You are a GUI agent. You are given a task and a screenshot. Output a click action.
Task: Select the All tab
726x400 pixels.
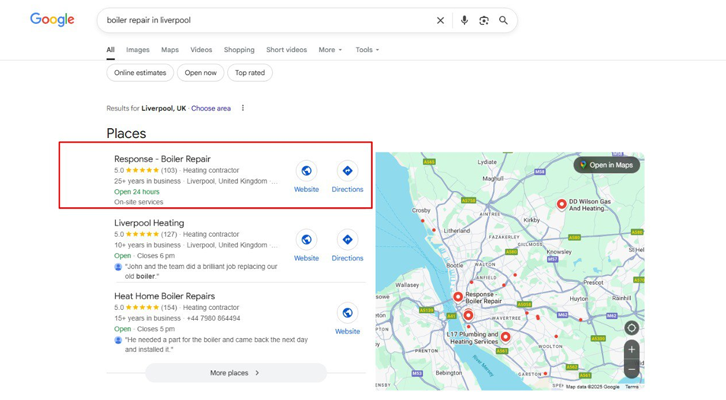pos(110,50)
